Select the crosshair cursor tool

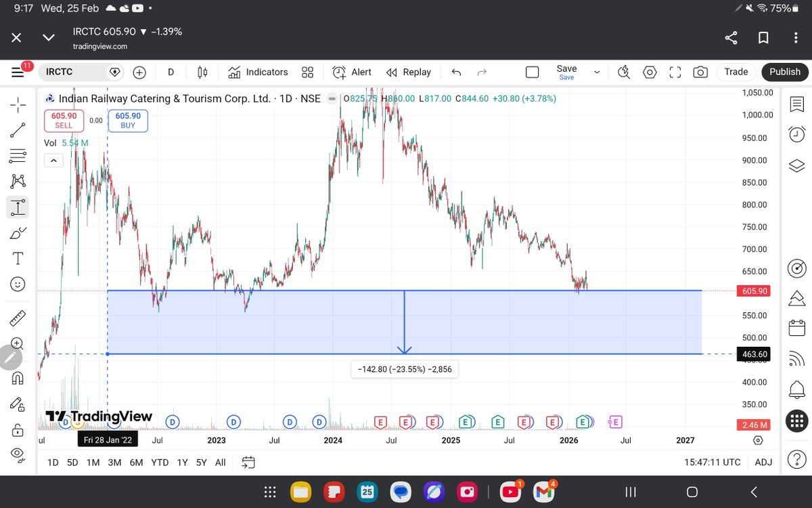(18, 104)
